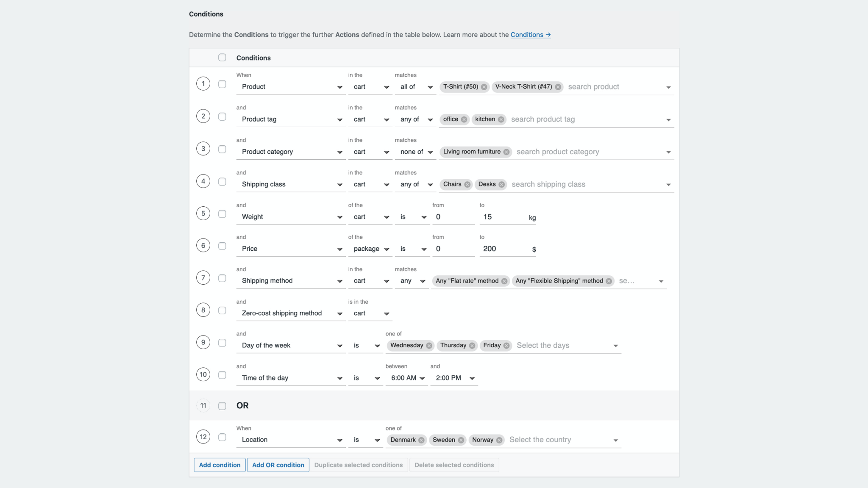
Task: Open the Conditions documentation link
Action: pos(530,34)
